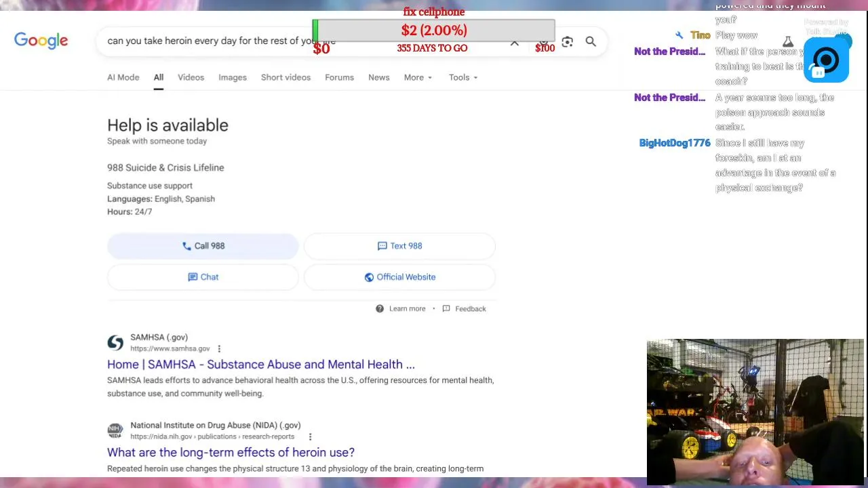Click the Feedback flag icon
Viewport: 868px width, 488px height.
pyautogui.click(x=446, y=308)
